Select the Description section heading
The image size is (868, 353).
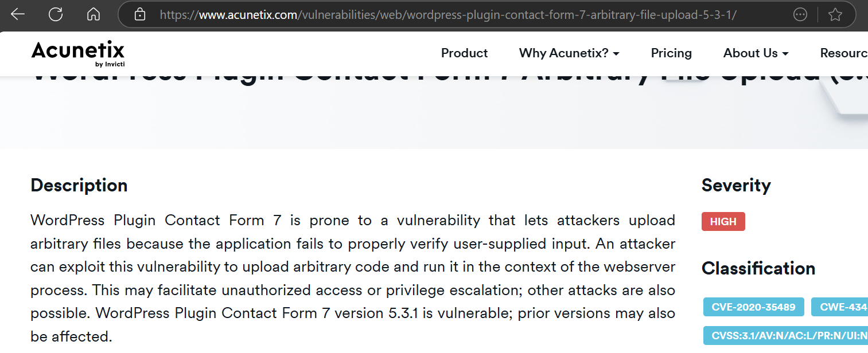[79, 186]
